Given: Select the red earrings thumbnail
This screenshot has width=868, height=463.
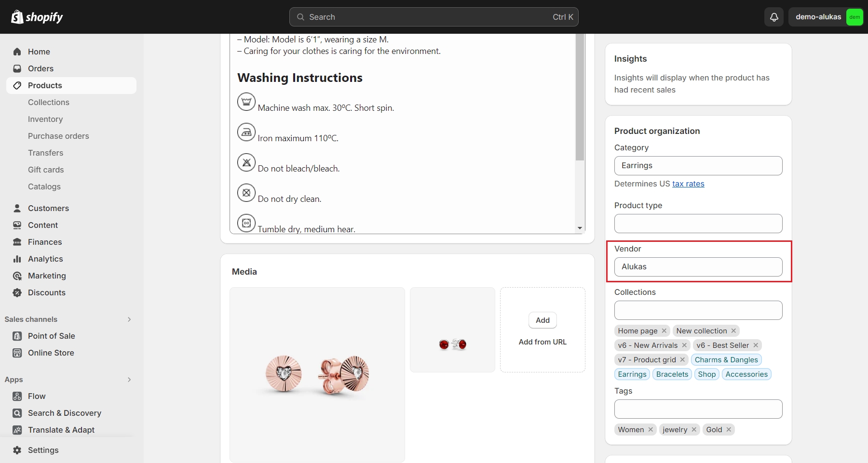Looking at the screenshot, I should tap(452, 330).
